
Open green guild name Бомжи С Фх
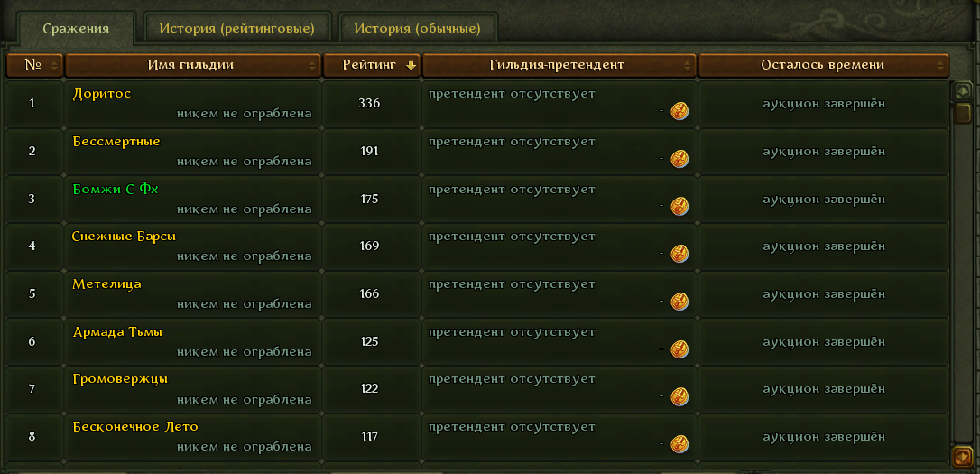pos(116,189)
